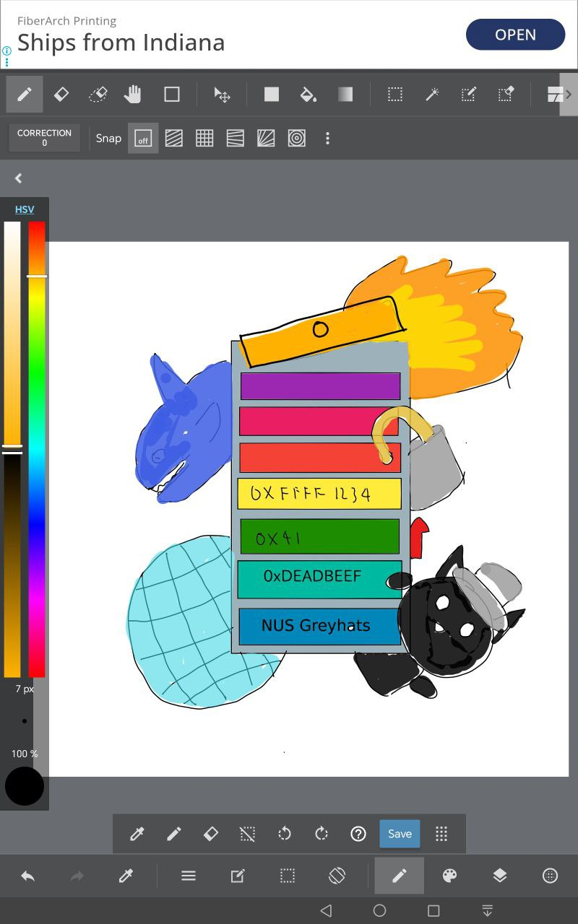The width and height of the screenshot is (578, 924).
Task: Tap the black current color circle
Action: pos(25,786)
